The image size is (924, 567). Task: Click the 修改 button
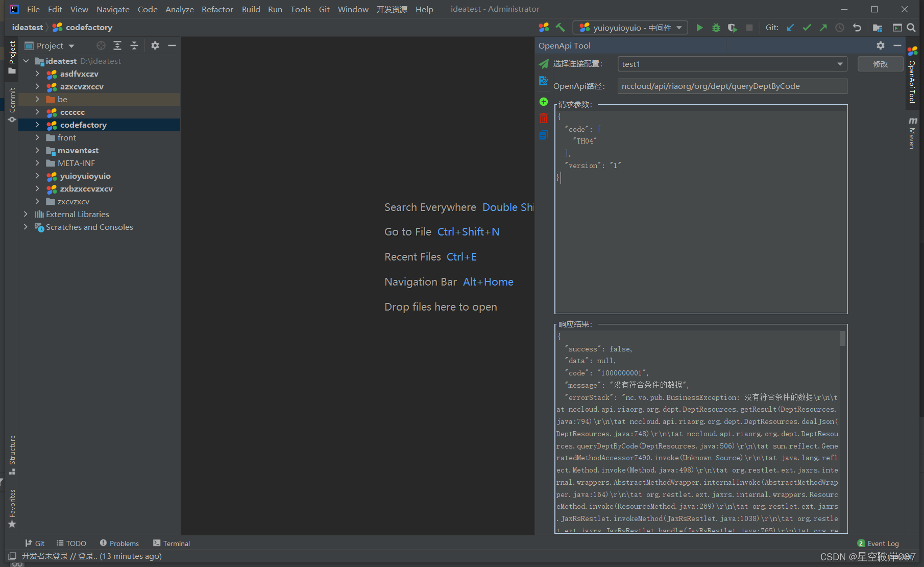click(x=880, y=64)
